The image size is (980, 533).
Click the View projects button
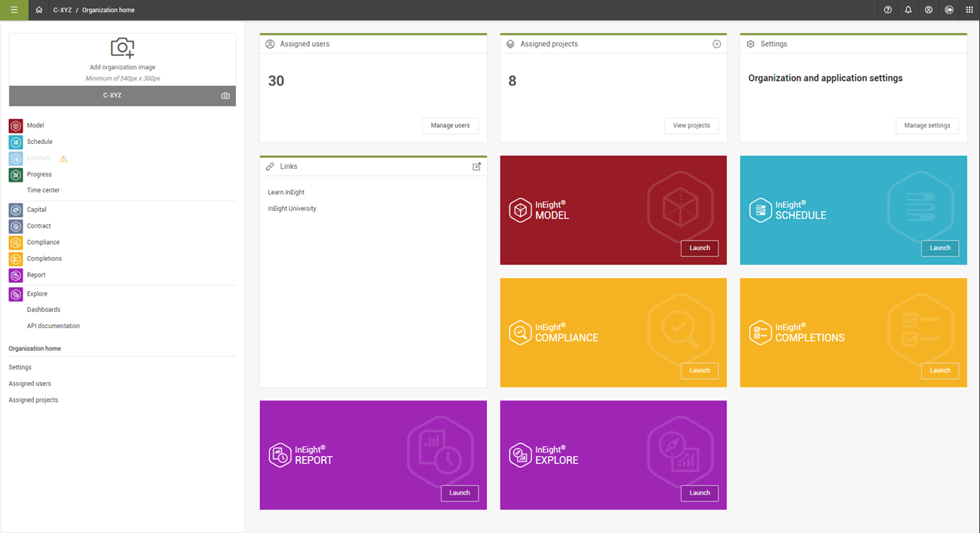click(691, 126)
